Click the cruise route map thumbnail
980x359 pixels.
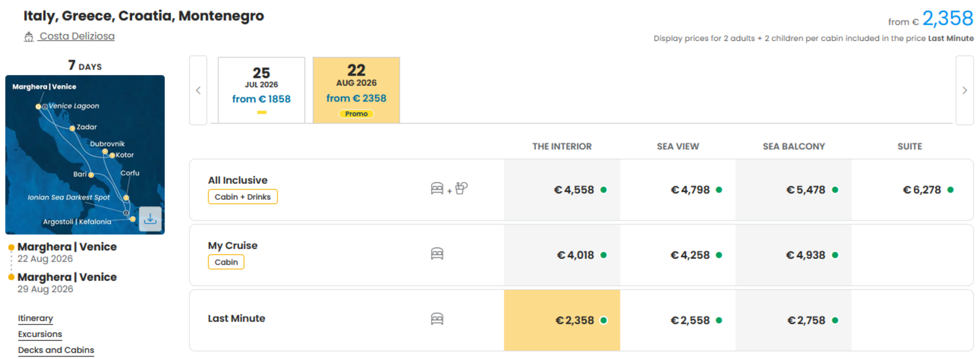pos(85,155)
